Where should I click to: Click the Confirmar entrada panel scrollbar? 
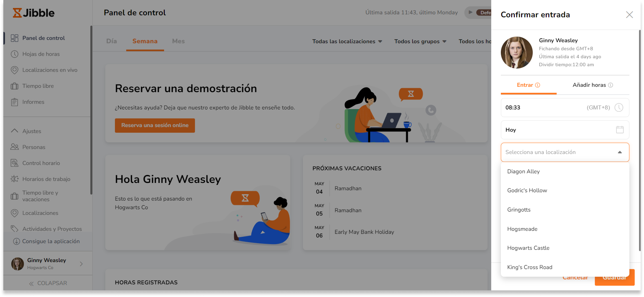pos(640,140)
